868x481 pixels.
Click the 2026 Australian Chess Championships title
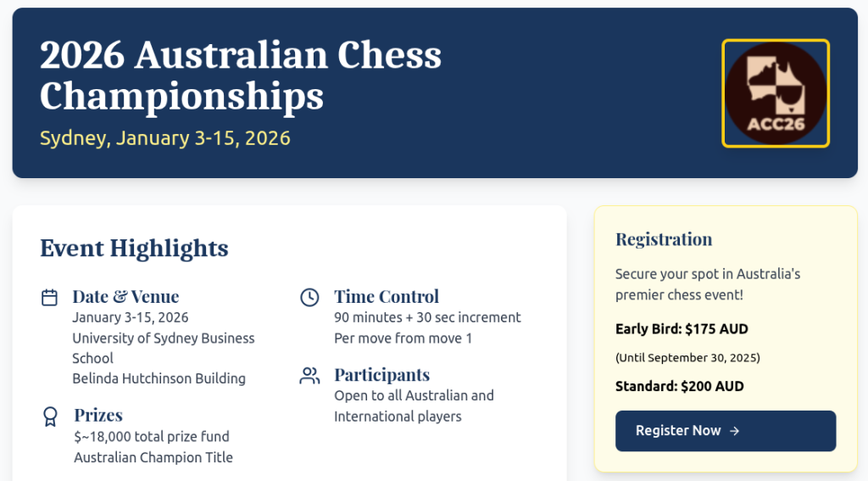click(x=241, y=76)
